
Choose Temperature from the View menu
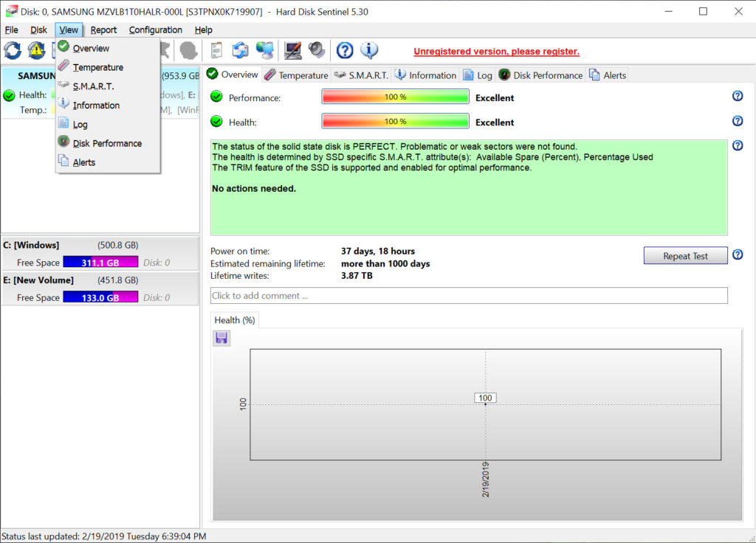(108, 67)
